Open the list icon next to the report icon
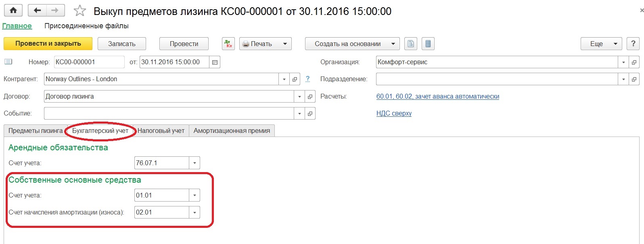The width and height of the screenshot is (644, 244). point(428,44)
